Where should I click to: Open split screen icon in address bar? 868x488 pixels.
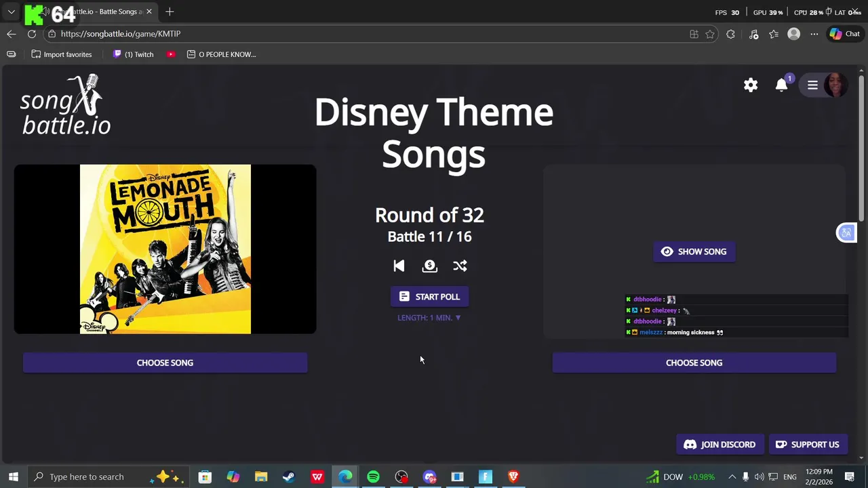694,34
